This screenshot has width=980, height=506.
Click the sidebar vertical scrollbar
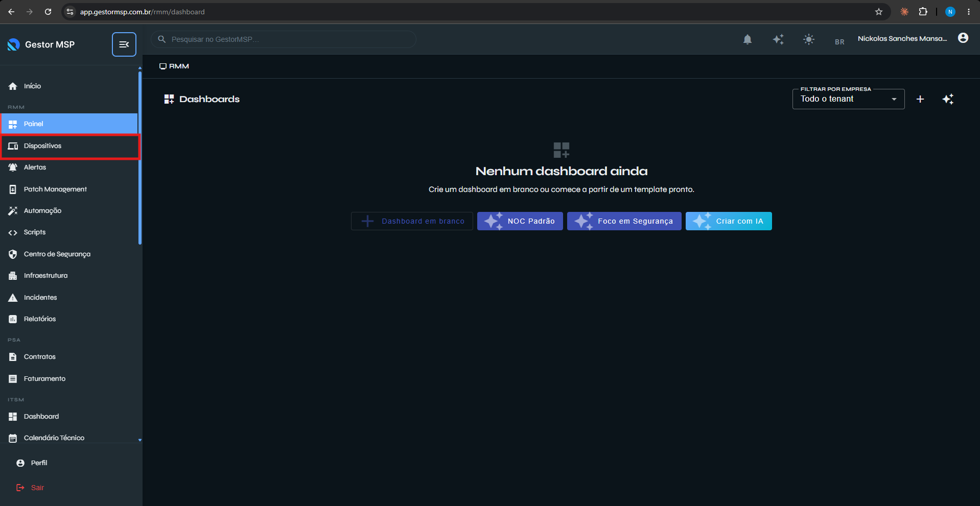(140, 158)
